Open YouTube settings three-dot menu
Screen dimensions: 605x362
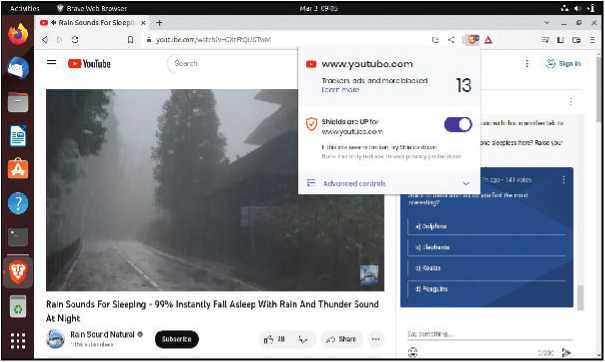527,63
